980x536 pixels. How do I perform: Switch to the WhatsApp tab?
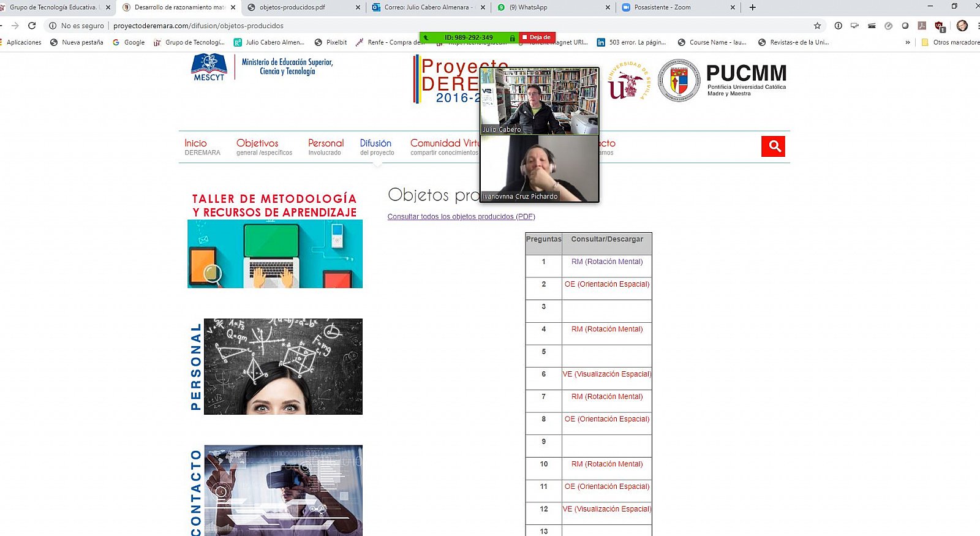pyautogui.click(x=532, y=7)
